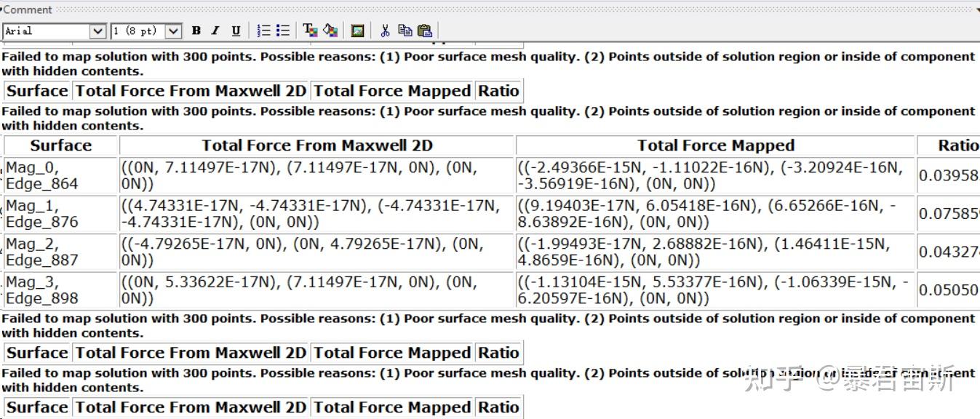Viewport: 980px width, 419px height.
Task: Click the Mag_1 Maxwell 2D force value
Action: 317,214
